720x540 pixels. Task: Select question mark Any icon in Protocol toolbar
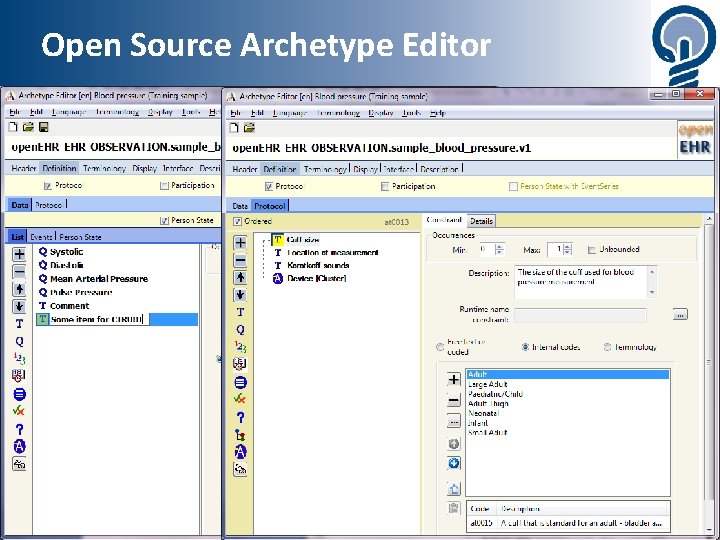pyautogui.click(x=240, y=417)
